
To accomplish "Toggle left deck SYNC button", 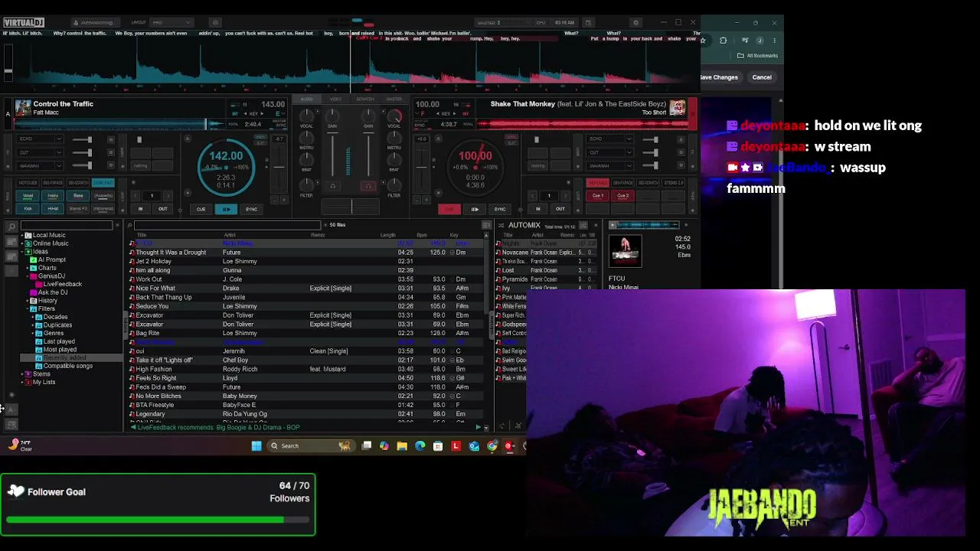I will pyautogui.click(x=251, y=209).
